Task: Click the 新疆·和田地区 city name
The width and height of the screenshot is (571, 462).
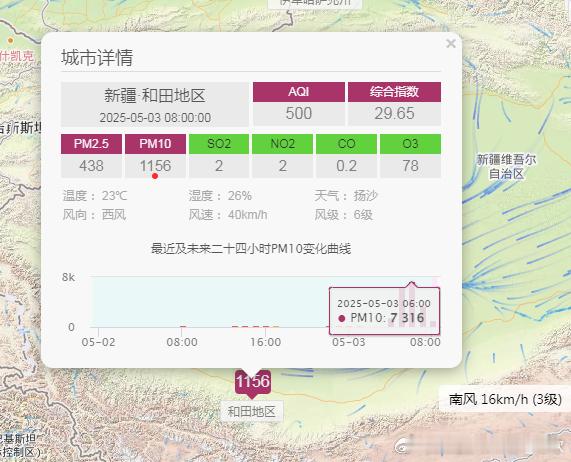Action: [155, 96]
